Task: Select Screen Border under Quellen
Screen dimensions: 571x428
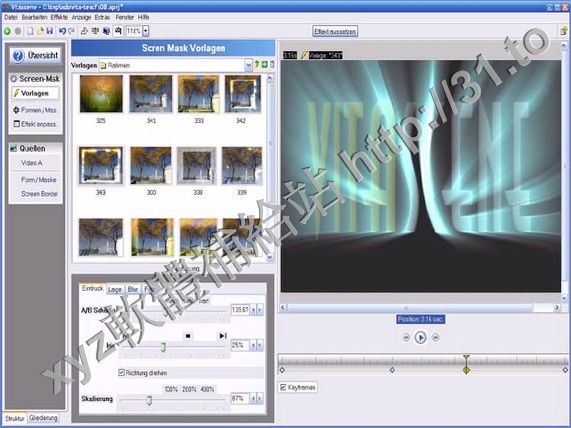Action: pyautogui.click(x=39, y=194)
